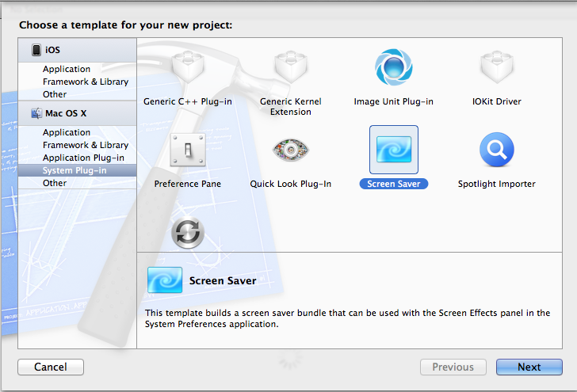Pick the Spotlight Importer magnifier icon
Image resolution: width=577 pixels, height=392 pixels.
tap(497, 150)
